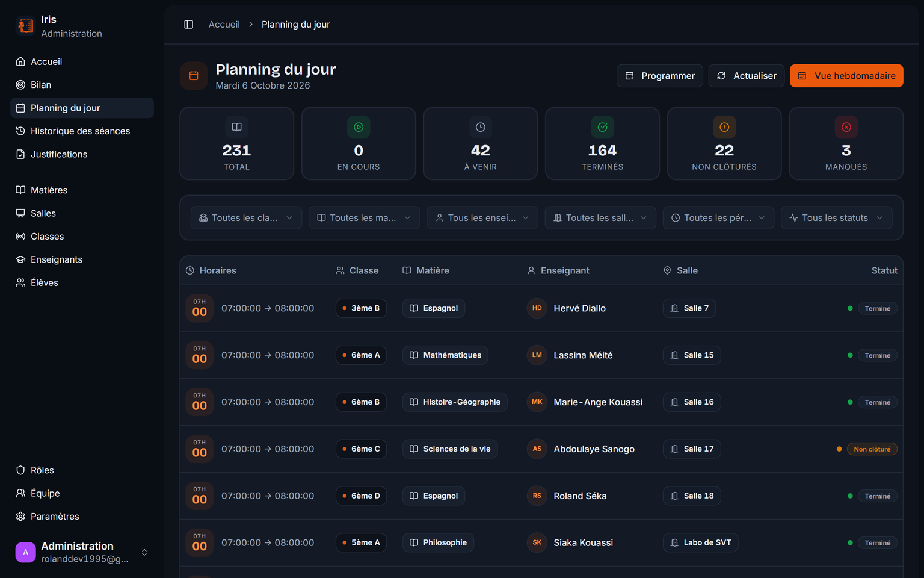Open the Tous les statuts filter
924x578 pixels.
click(x=836, y=218)
